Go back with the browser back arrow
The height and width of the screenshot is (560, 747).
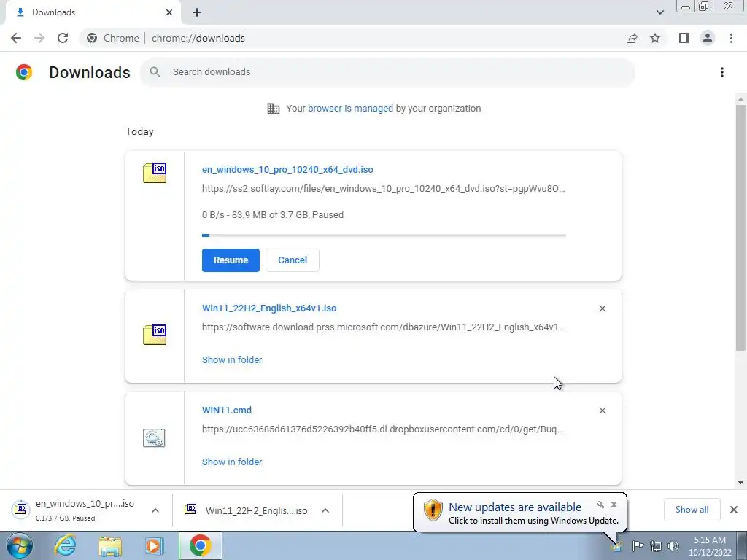16,38
